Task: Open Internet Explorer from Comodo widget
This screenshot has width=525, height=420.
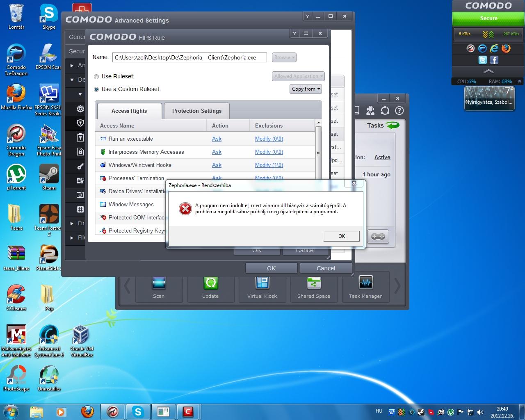Action: (494, 48)
